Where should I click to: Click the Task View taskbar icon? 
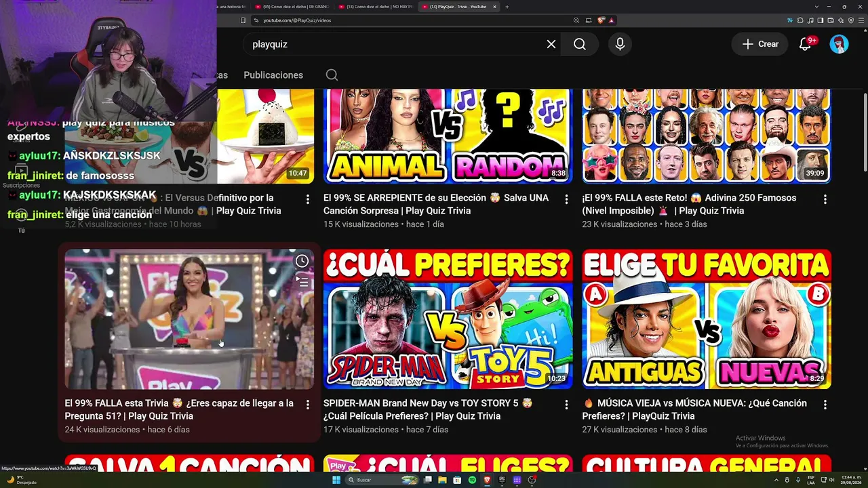[x=427, y=480]
